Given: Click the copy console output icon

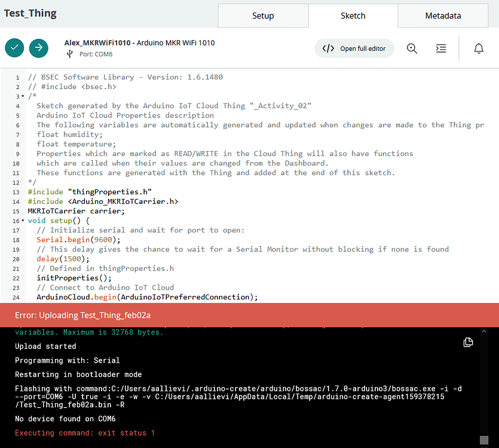Looking at the screenshot, I should pyautogui.click(x=468, y=342).
